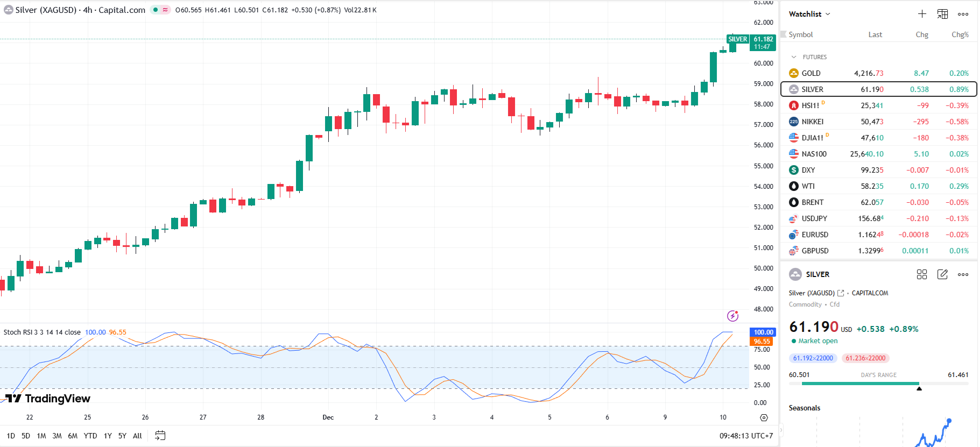Image resolution: width=980 pixels, height=447 pixels.
Task: Open watchlist three-dot more menu
Action: click(x=963, y=14)
